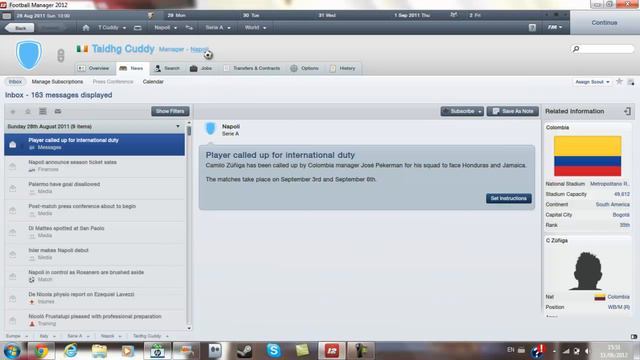Launch Google Chrome from taskbar
The image size is (640, 360).
click(41, 351)
